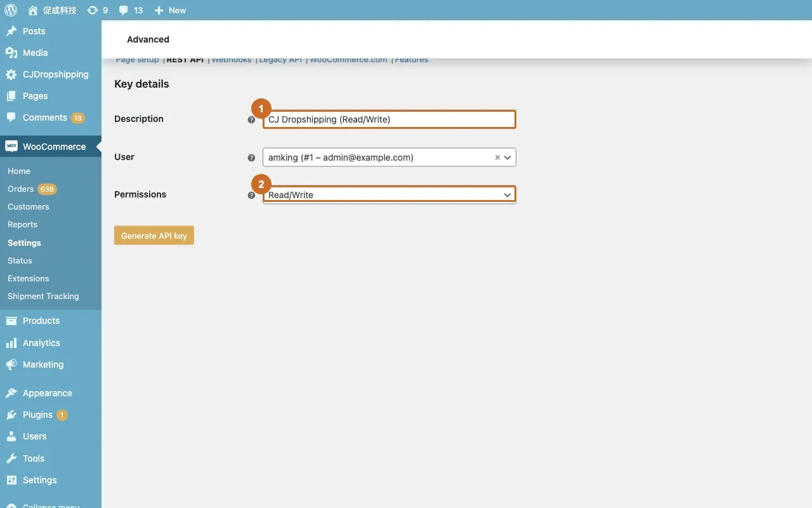Click the site name 促成科技
The image size is (812, 508).
click(60, 10)
